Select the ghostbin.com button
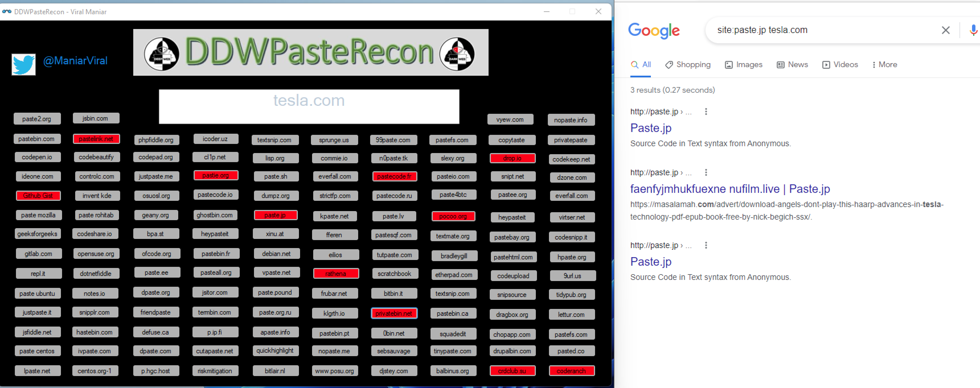The width and height of the screenshot is (980, 388). click(x=215, y=215)
